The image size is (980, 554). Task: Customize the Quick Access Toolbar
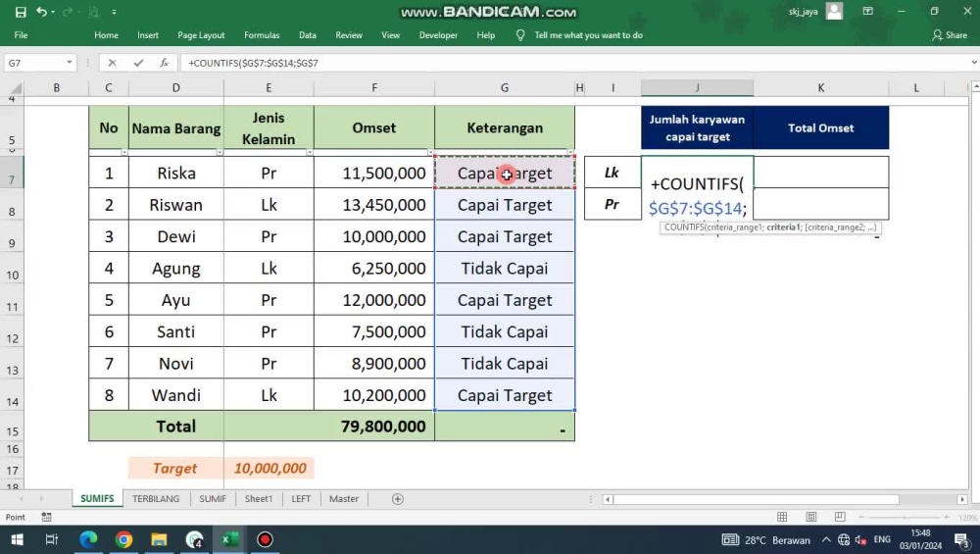point(114,12)
